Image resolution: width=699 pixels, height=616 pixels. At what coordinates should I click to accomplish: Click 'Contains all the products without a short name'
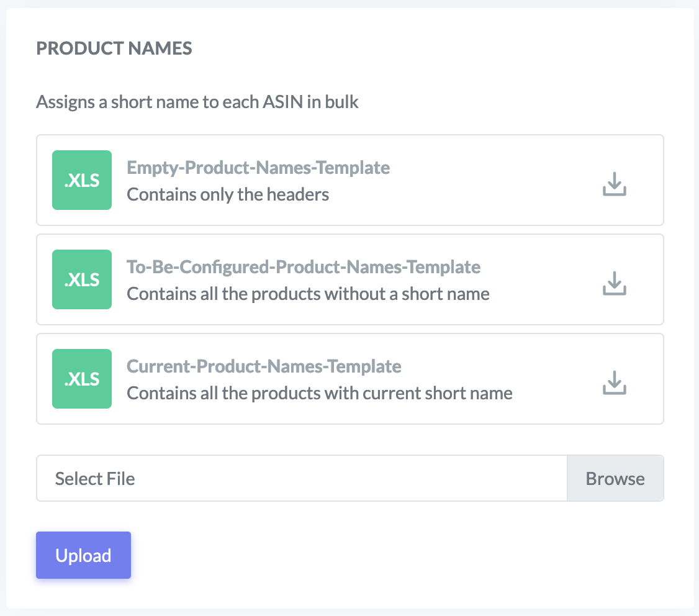[x=308, y=294]
